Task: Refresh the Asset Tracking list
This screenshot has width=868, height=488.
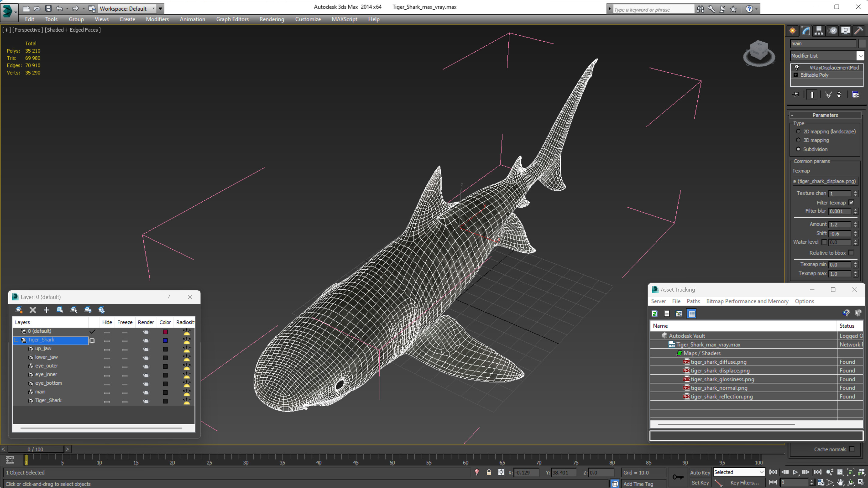Action: (x=655, y=313)
